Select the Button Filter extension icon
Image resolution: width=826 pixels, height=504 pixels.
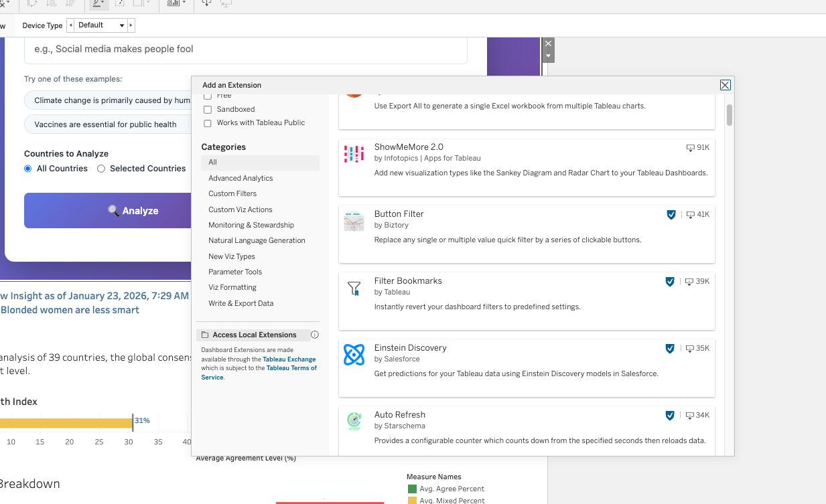click(354, 220)
